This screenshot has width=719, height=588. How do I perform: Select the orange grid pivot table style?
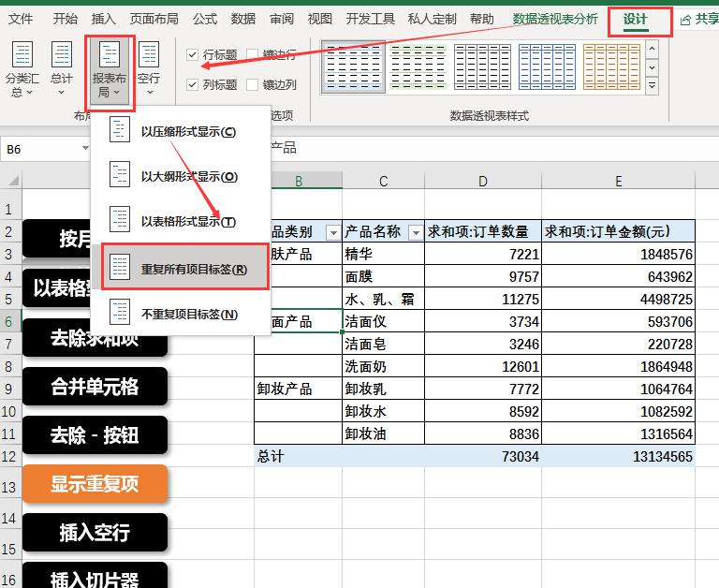coord(611,67)
